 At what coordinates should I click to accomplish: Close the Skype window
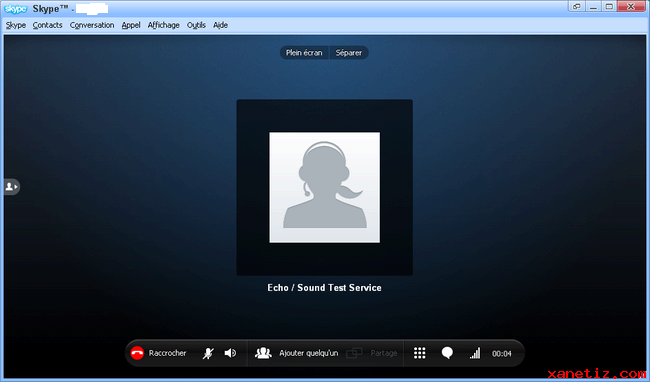tap(631, 6)
